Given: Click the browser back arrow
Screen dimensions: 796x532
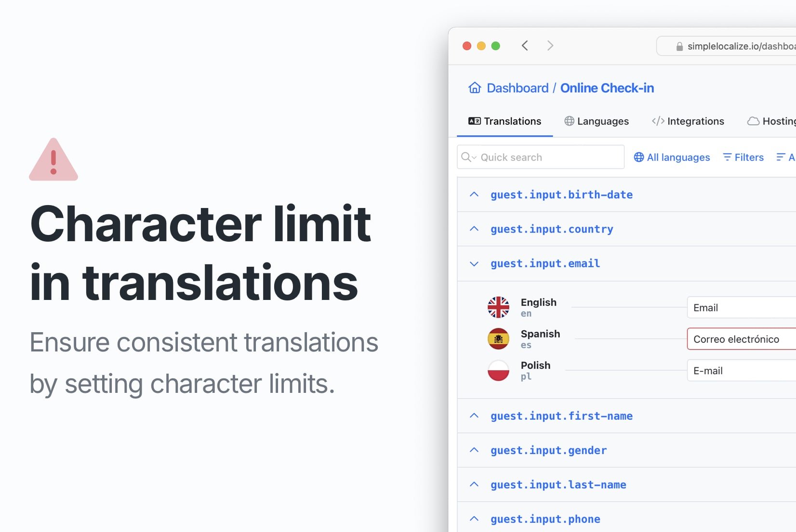Looking at the screenshot, I should coord(525,46).
